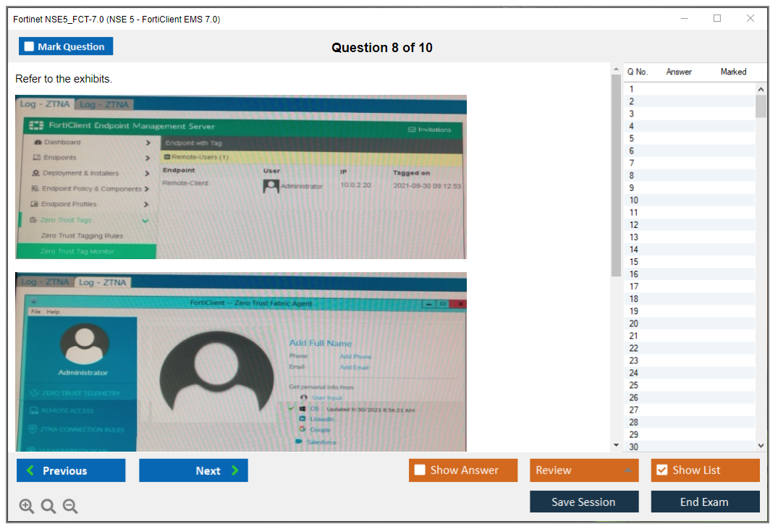
Task: Uncheck the Show List checkbox
Action: click(x=661, y=470)
